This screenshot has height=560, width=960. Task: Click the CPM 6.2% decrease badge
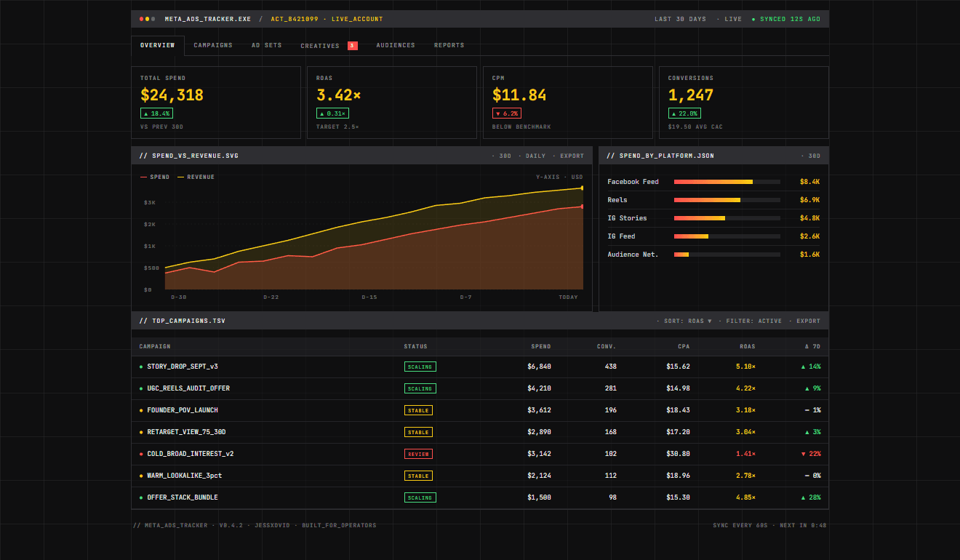pyautogui.click(x=507, y=113)
